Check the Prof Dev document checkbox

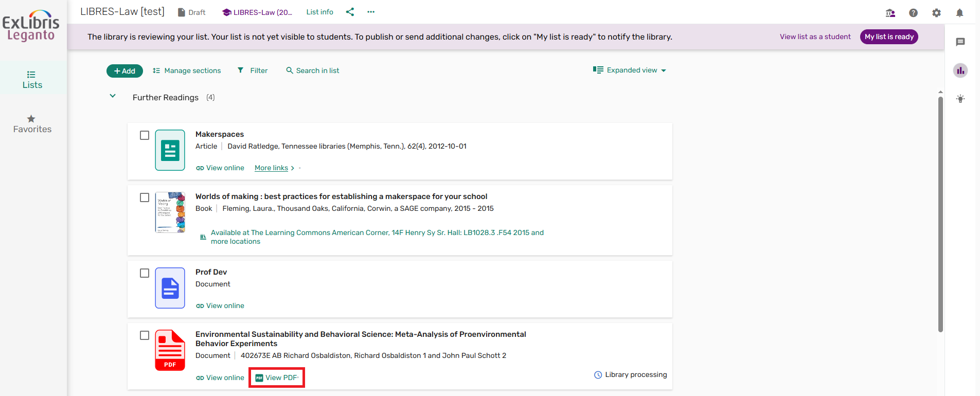(145, 273)
